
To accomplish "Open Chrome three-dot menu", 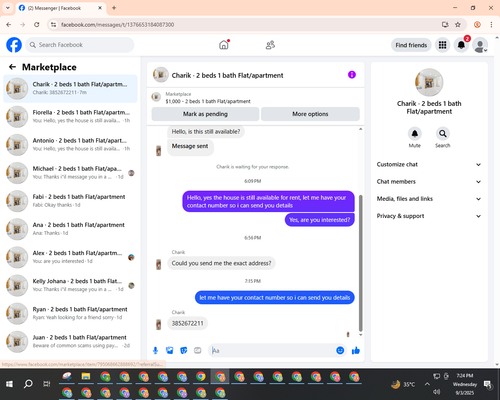I will 491,25.
